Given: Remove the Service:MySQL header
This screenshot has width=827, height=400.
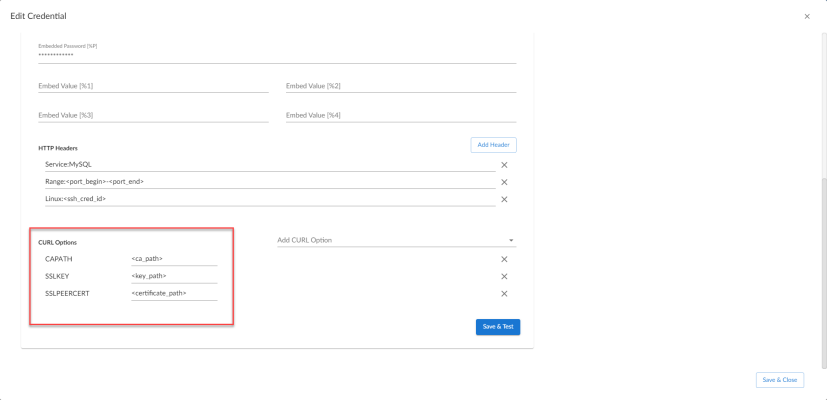Looking at the screenshot, I should coord(504,164).
